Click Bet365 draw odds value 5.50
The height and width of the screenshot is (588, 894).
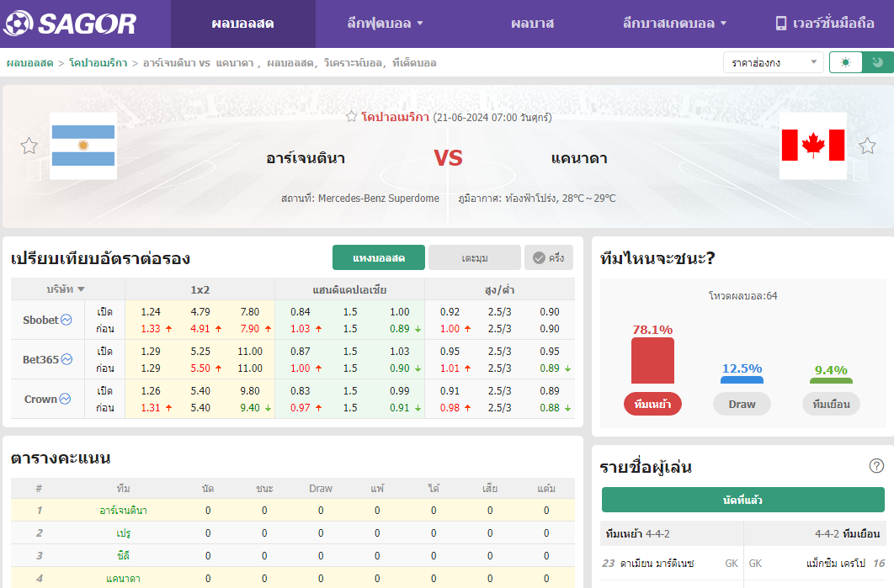(x=200, y=368)
